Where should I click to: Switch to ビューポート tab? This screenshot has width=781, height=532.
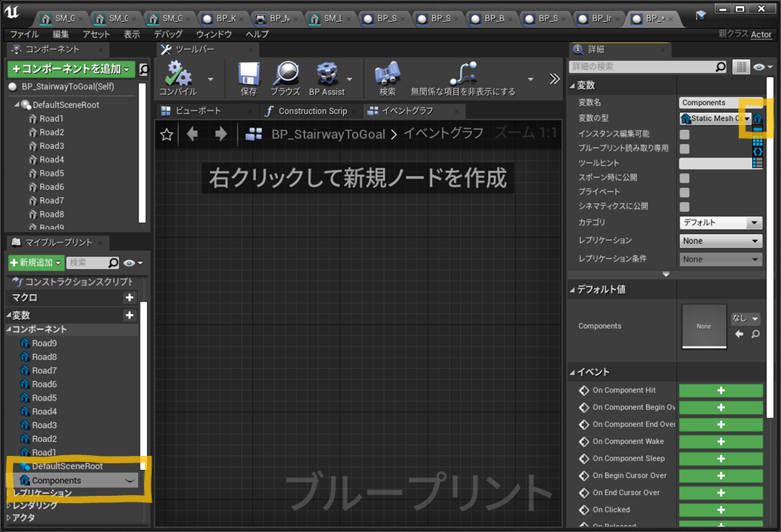(x=197, y=111)
